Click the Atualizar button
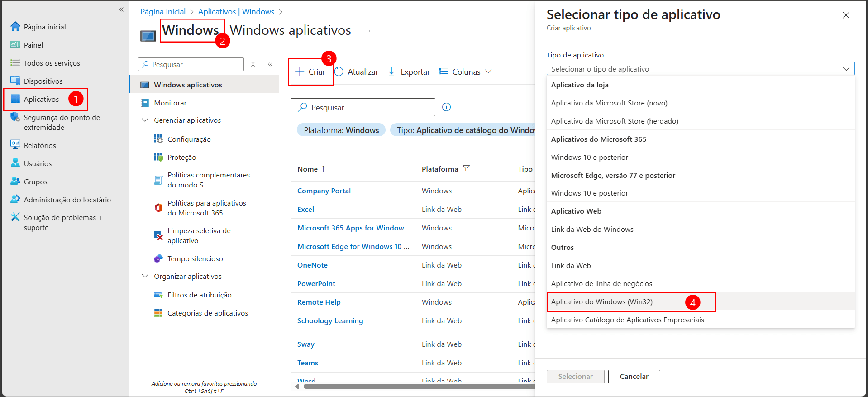868x397 pixels. click(357, 72)
